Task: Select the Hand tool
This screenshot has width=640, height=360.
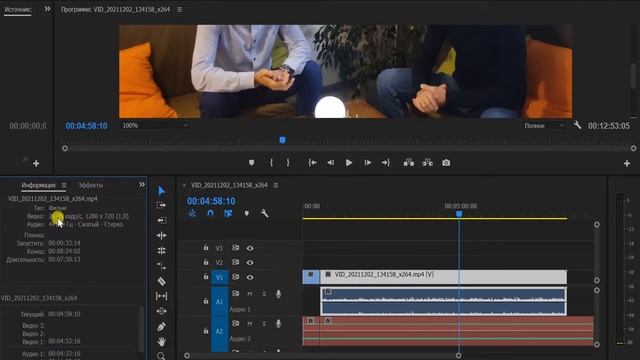Action: point(162,342)
